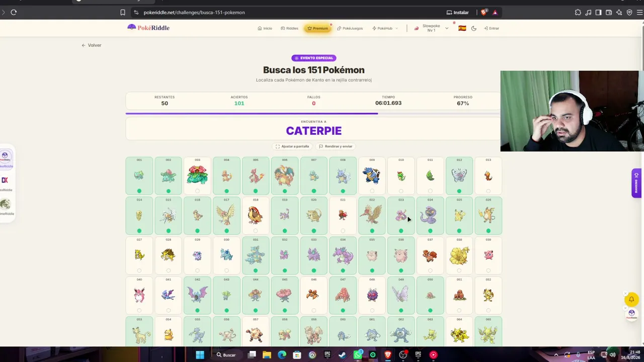Open notifications bell on right edge

[x=631, y=300]
